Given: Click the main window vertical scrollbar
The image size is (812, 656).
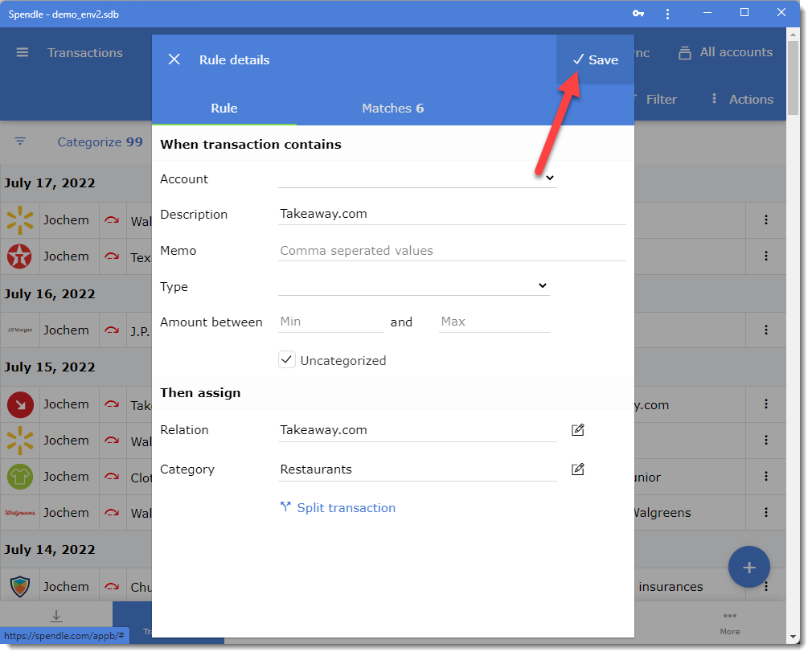Looking at the screenshot, I should [x=793, y=78].
